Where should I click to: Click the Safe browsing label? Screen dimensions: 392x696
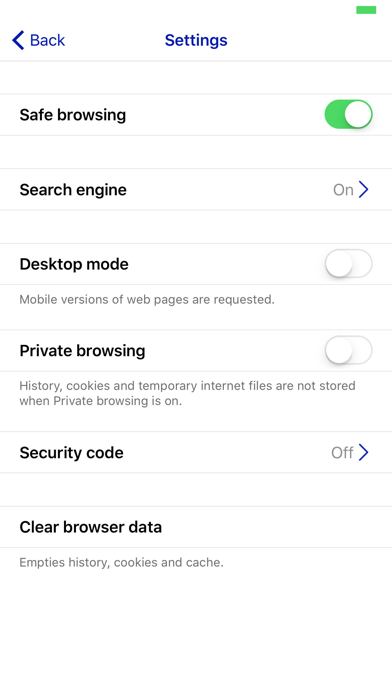coord(73,115)
